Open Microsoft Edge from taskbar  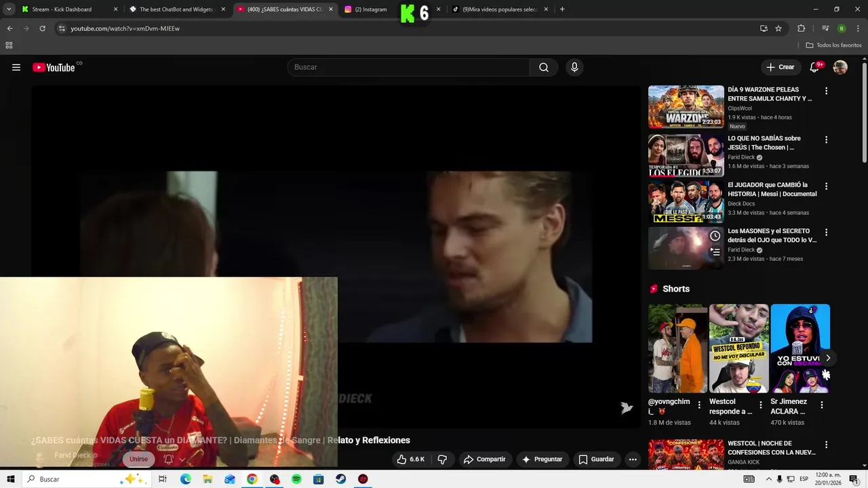(x=185, y=479)
